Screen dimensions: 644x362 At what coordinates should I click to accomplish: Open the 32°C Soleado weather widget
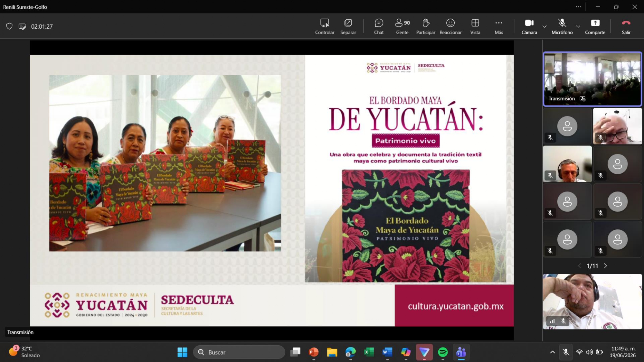(x=24, y=352)
